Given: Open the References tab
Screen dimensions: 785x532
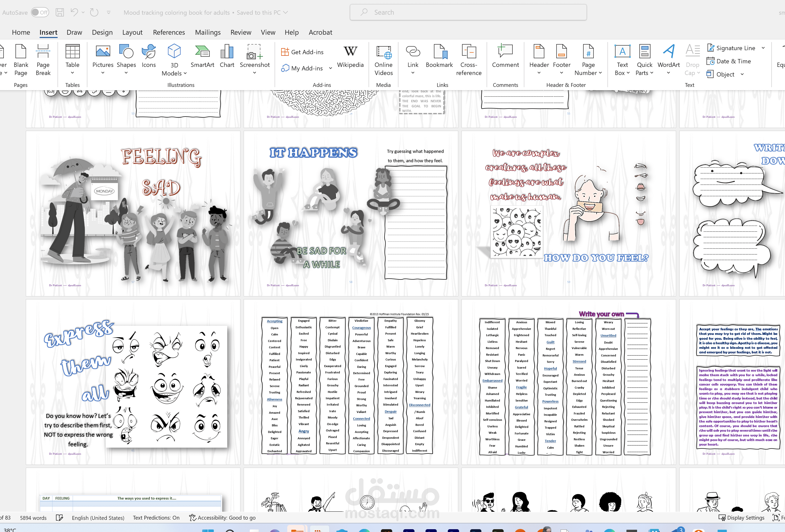Looking at the screenshot, I should point(168,32).
